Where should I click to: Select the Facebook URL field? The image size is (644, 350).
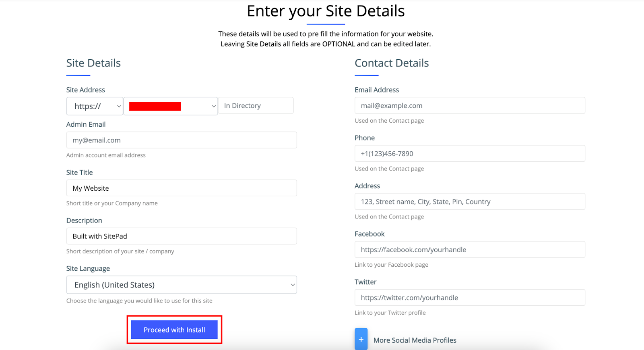[470, 250]
